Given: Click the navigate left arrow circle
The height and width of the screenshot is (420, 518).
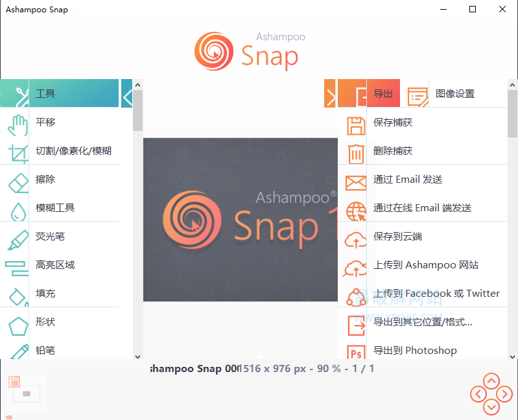Looking at the screenshot, I should [478, 394].
